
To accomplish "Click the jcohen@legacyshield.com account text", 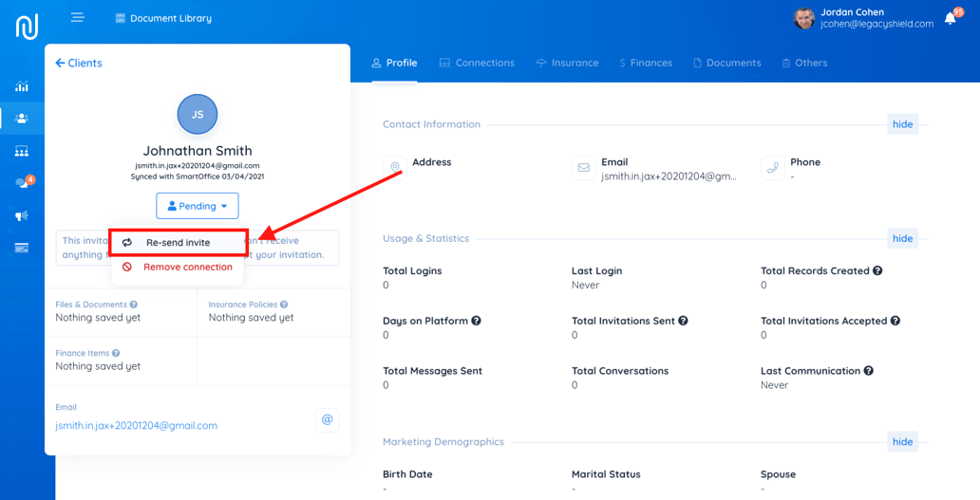I will tap(876, 24).
